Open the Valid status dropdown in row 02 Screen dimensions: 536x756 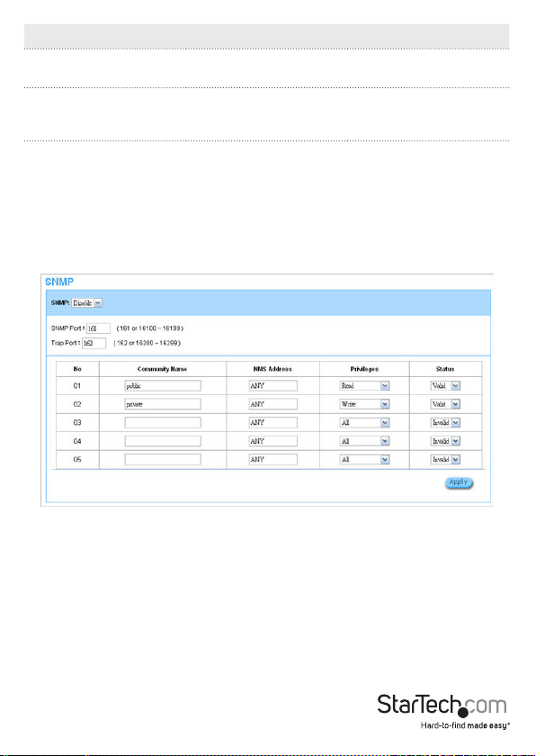click(x=445, y=404)
